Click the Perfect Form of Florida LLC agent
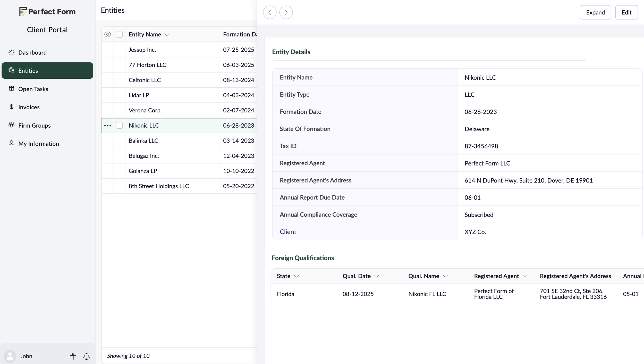Screen dimensions: 644x364 [x=494, y=294]
